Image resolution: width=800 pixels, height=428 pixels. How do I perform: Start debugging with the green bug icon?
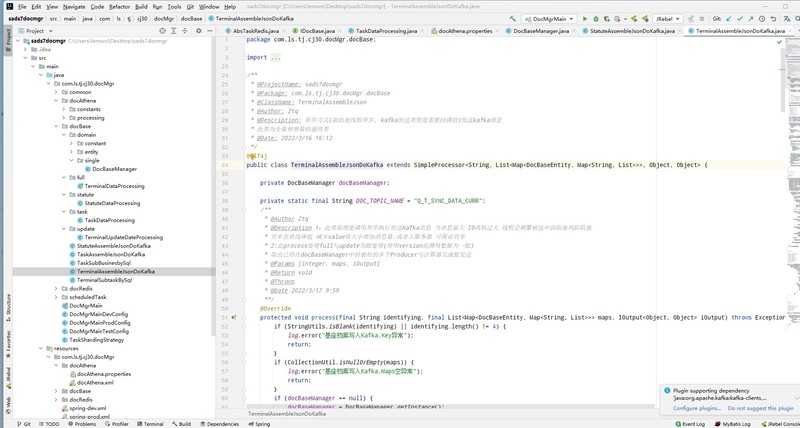click(596, 19)
